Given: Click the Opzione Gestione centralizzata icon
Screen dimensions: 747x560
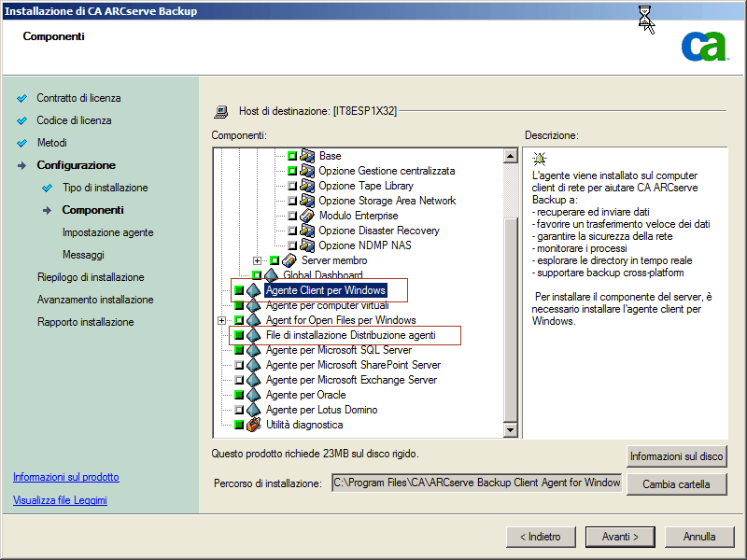Looking at the screenshot, I should coord(307,171).
